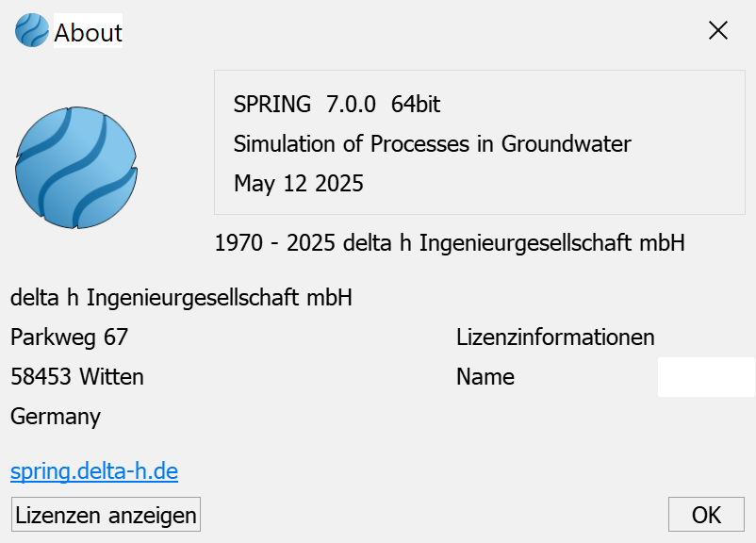Image resolution: width=756 pixels, height=543 pixels.
Task: Click the May 12 2025 build date
Action: pos(299,183)
